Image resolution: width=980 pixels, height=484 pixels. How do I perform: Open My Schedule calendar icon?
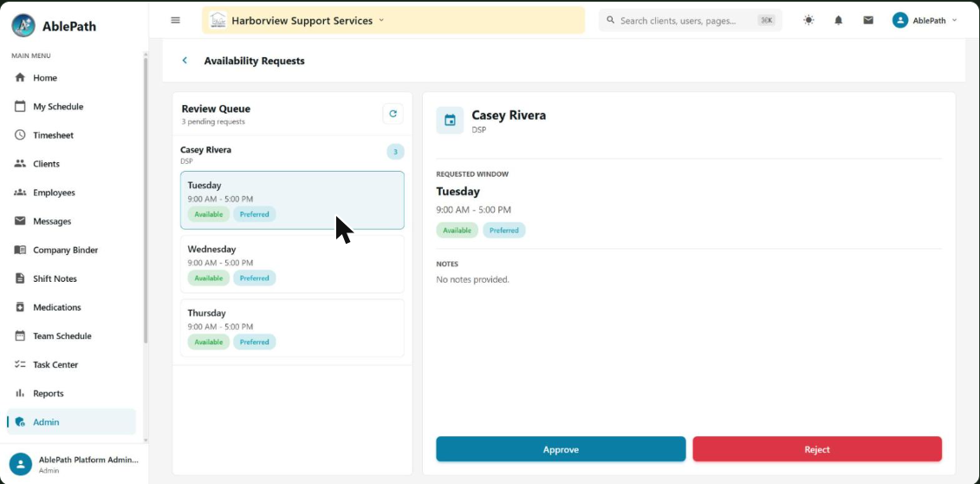click(20, 107)
